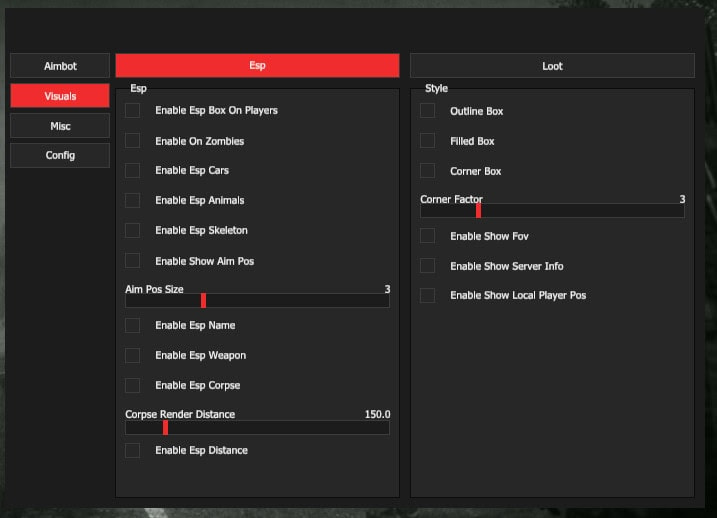717x518 pixels.
Task: Click the Aim Pos Size slider handle
Action: 203,300
